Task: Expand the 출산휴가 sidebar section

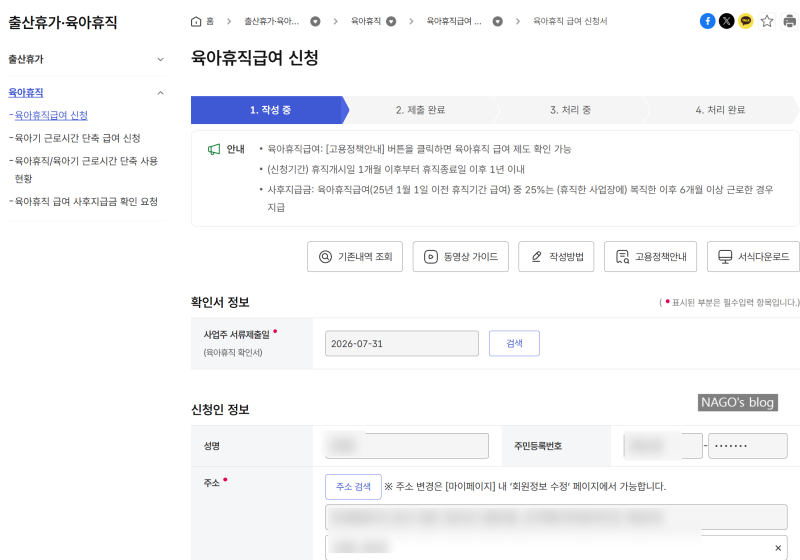Action: click(x=160, y=59)
